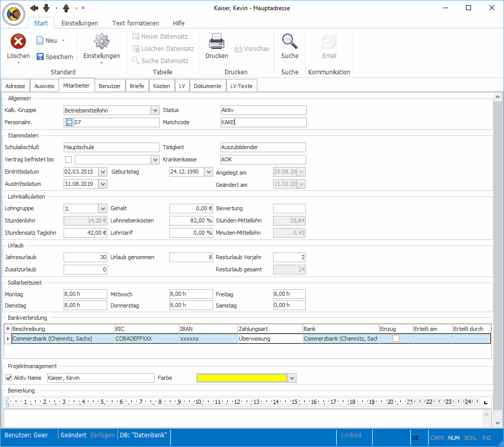Click the down arrow navigation icon
The image size is (504, 447).
tap(46, 8)
